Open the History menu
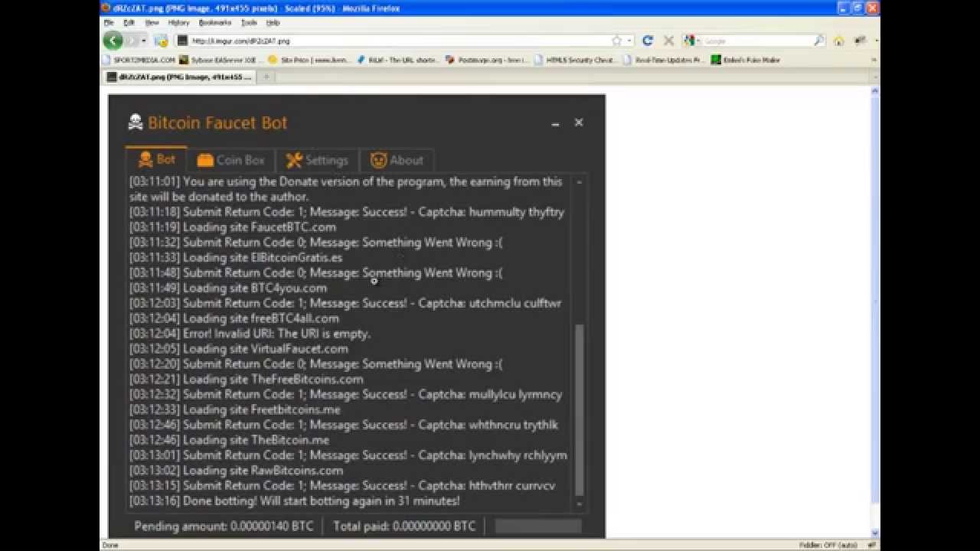 point(178,23)
